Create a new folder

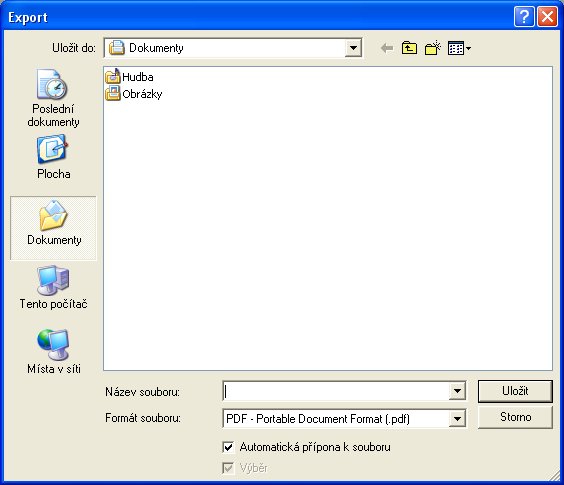click(433, 48)
